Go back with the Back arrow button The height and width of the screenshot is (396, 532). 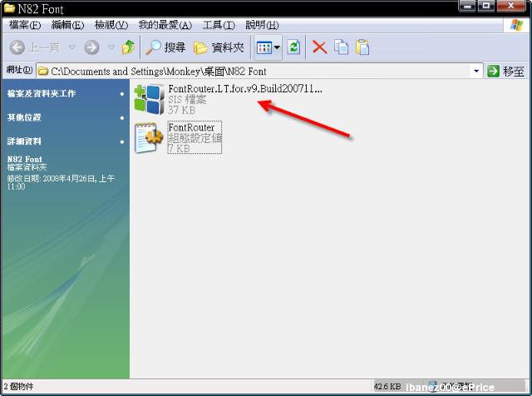[x=34, y=47]
